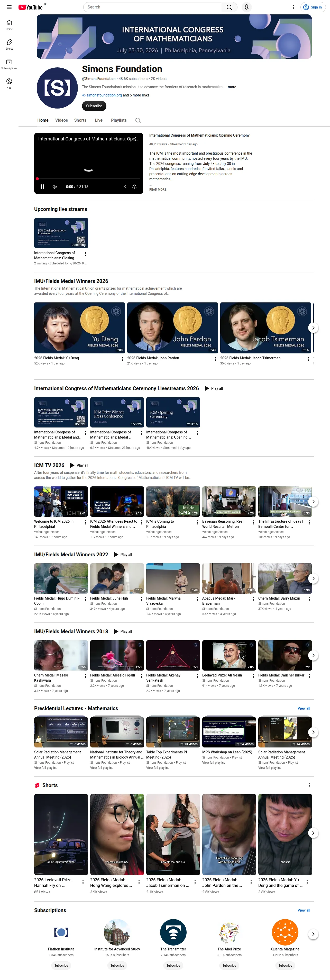Play all ICM TV 2026 videos
330x980 pixels.
tap(79, 465)
